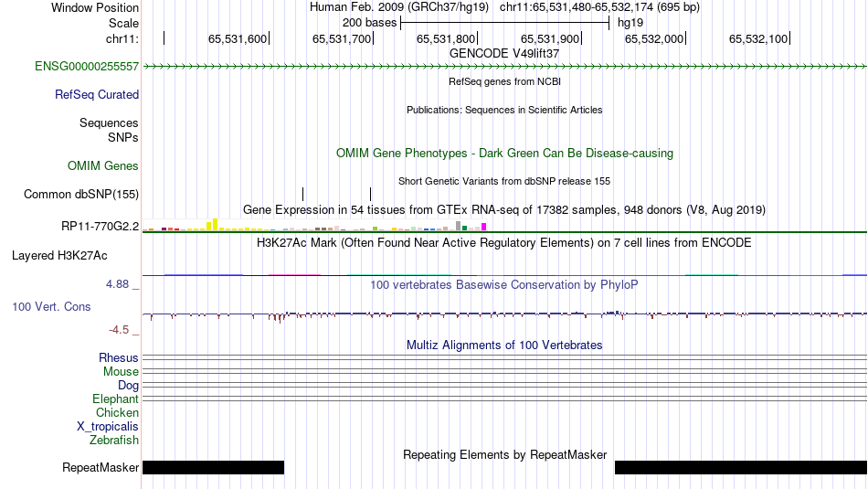This screenshot has width=868, height=489.
Task: Click the Scale label
Action: [x=124, y=23]
